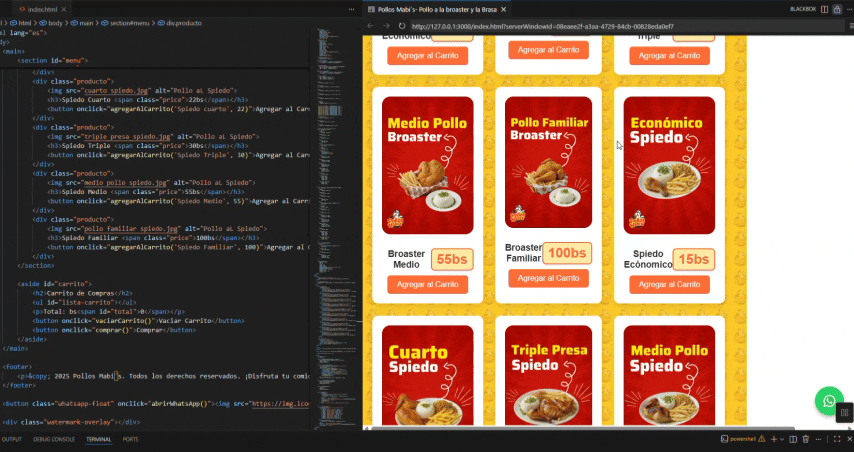This screenshot has width=854, height=452.
Task: Click the 15bs price badge
Action: tap(693, 259)
